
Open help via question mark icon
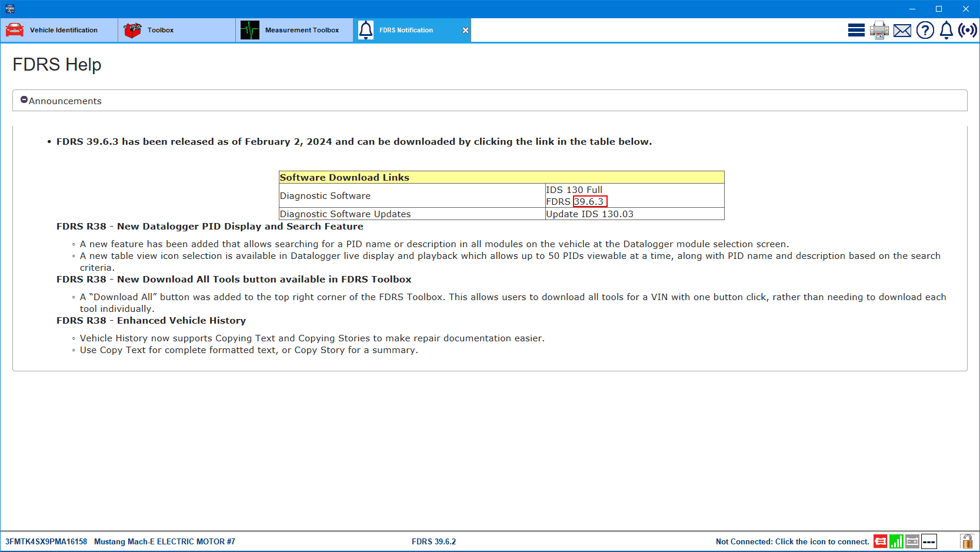925,30
